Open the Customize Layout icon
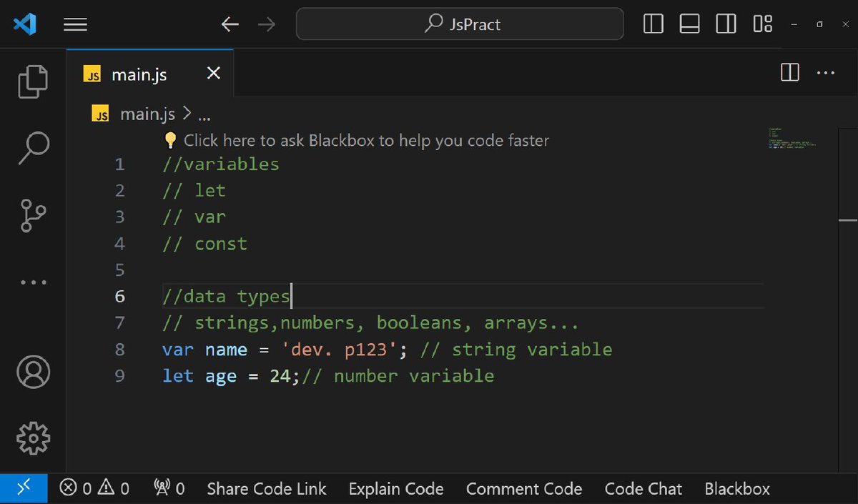858x504 pixels. [x=763, y=24]
